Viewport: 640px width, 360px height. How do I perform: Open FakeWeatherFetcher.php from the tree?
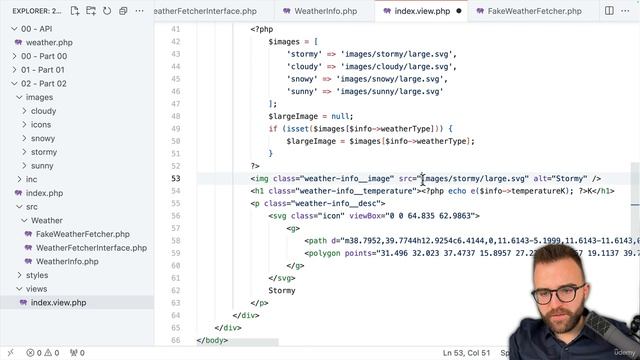click(x=82, y=234)
